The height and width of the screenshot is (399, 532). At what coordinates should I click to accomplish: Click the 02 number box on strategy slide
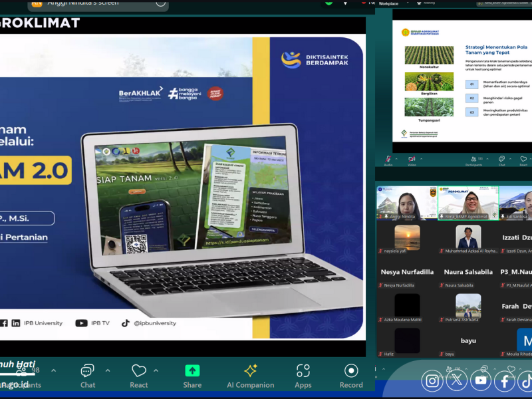click(471, 98)
